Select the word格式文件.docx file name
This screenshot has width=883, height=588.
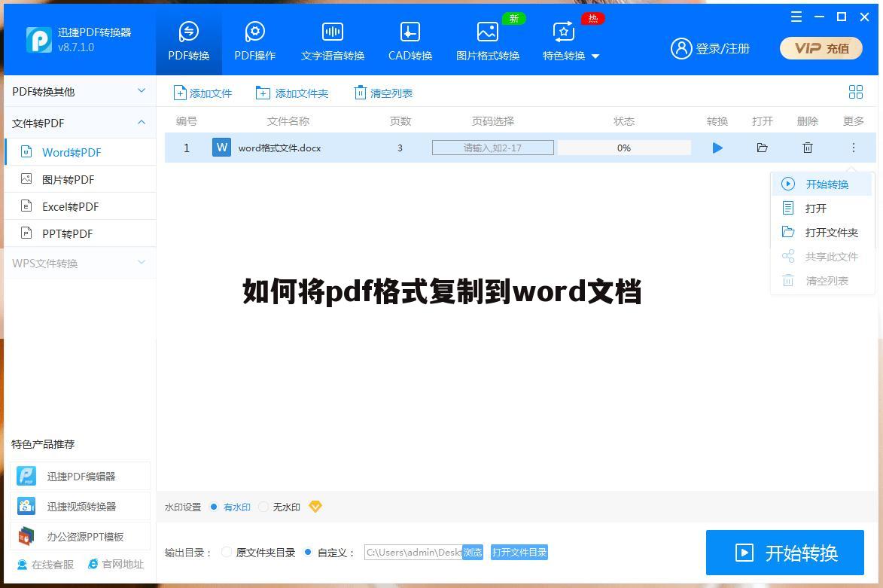point(280,148)
